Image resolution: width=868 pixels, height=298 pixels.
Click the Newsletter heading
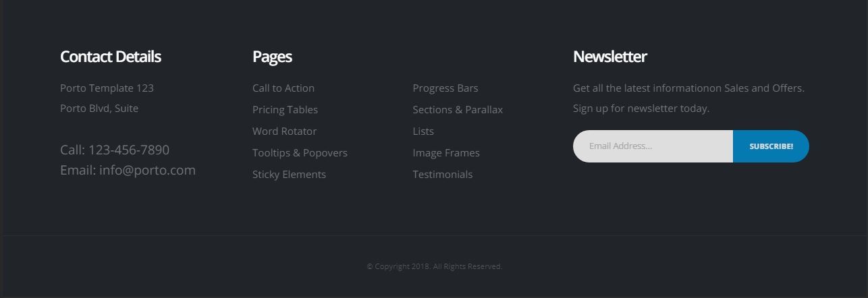point(609,57)
